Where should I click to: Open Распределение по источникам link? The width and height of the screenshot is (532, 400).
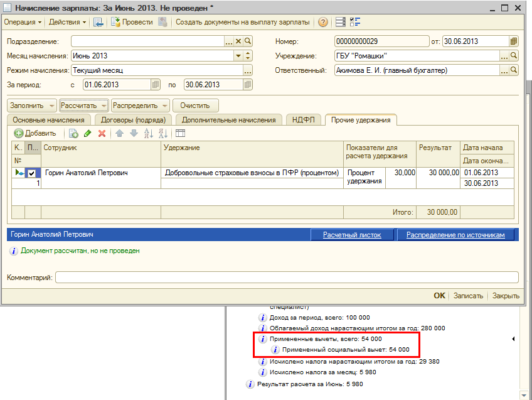(x=455, y=235)
